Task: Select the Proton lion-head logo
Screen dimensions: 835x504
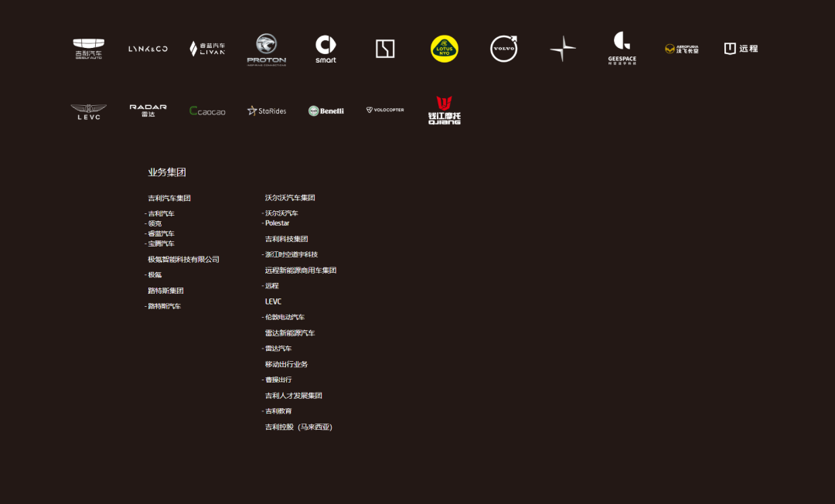Action: click(x=266, y=49)
